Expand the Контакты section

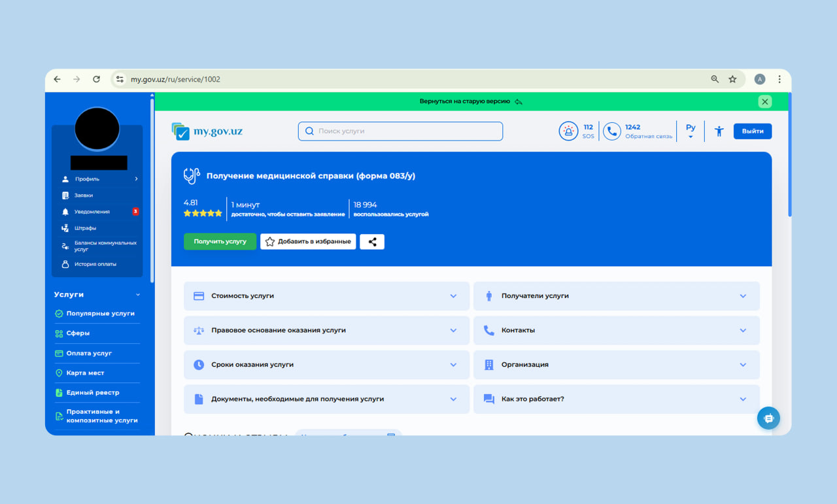pos(616,331)
